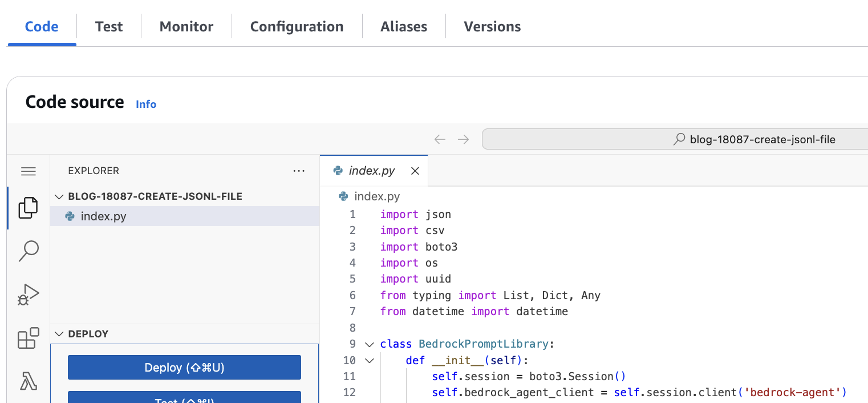Screen dimensions: 868x403
Task: Close the index.py editor tab
Action: coord(415,171)
